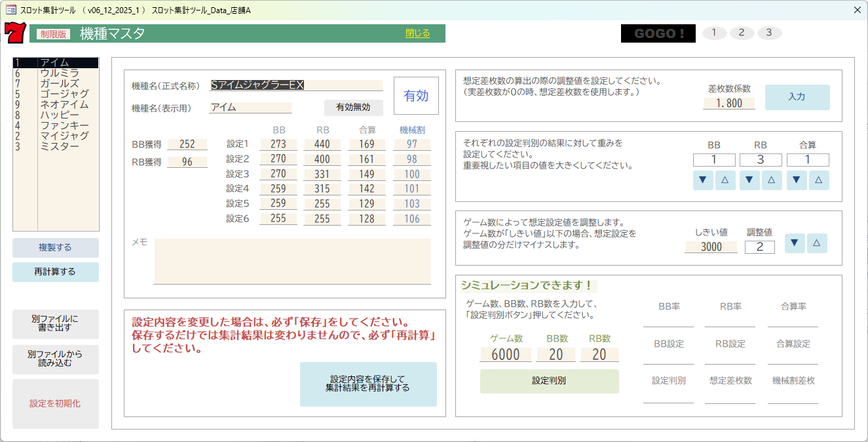Click the ゲーム数 input field
The width and height of the screenshot is (868, 442).
(505, 354)
